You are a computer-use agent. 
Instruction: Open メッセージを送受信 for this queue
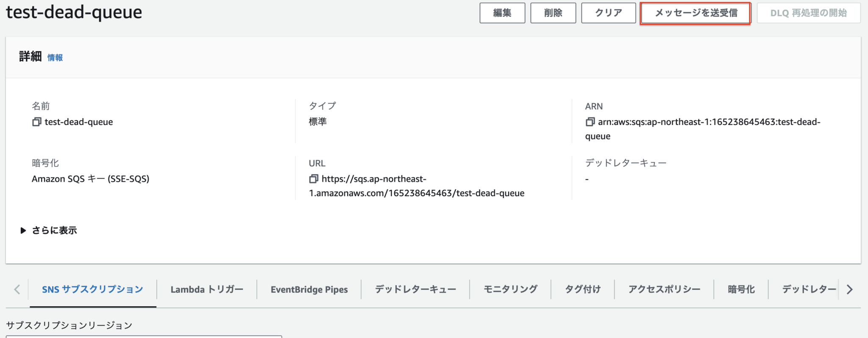tap(696, 13)
